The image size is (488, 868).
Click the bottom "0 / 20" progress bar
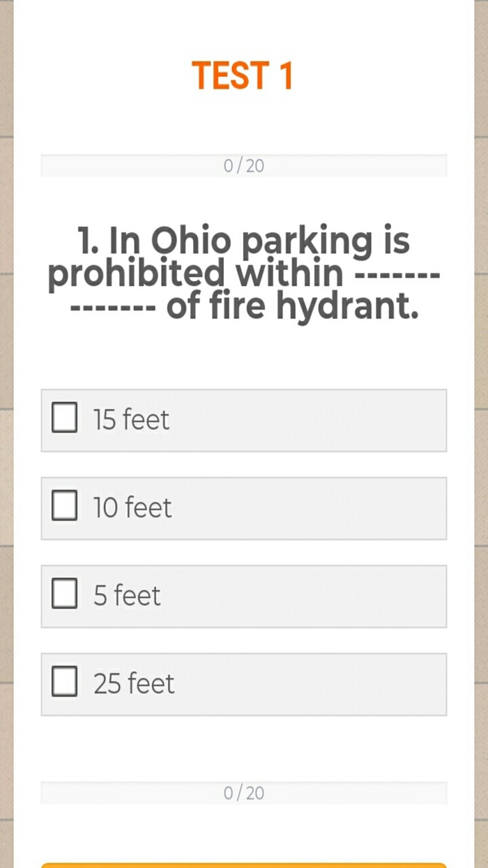click(x=244, y=792)
